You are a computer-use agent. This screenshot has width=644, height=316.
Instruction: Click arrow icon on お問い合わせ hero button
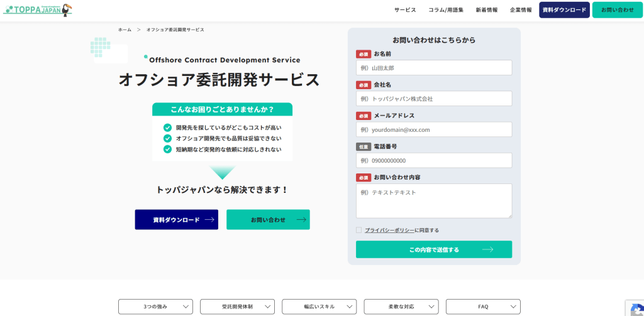301,219
